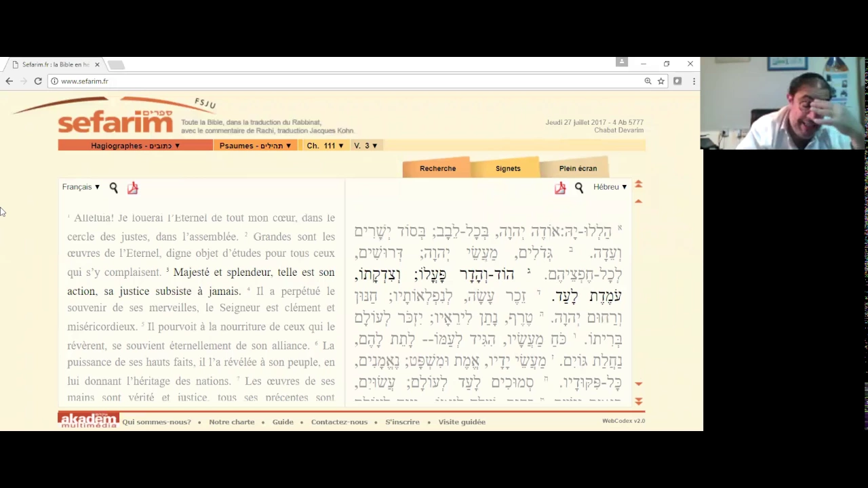Click the webcam video thumbnail
The height and width of the screenshot is (488, 868).
pyautogui.click(x=783, y=103)
